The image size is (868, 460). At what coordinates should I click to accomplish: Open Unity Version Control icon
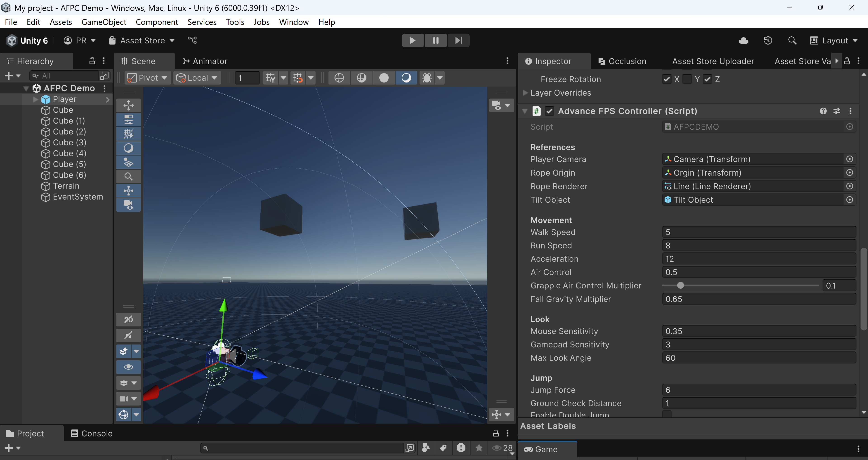[x=192, y=40]
